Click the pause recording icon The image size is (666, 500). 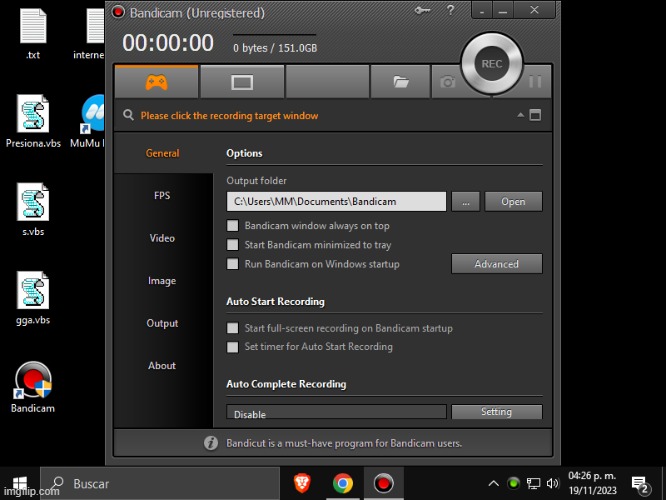click(535, 81)
